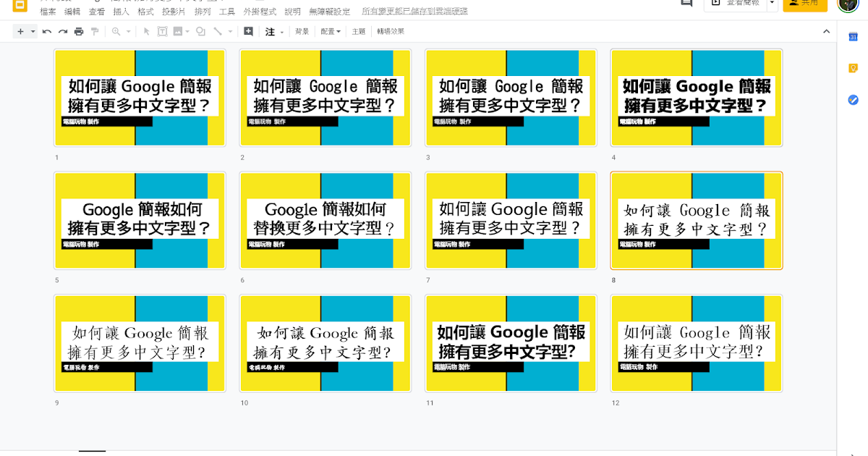Click the insert image icon
The height and width of the screenshot is (456, 868).
pos(178,32)
